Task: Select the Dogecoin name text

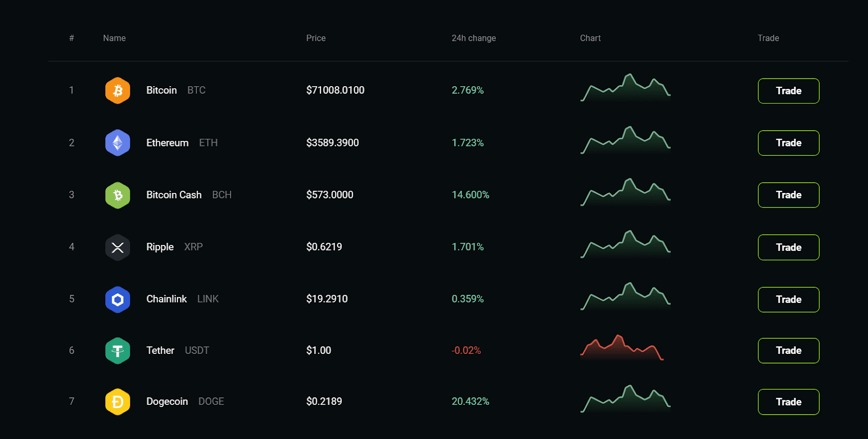Action: pyautogui.click(x=167, y=401)
